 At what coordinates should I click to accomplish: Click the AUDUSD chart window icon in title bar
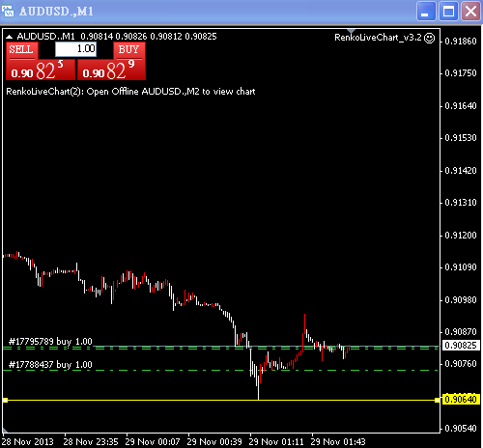tap(8, 12)
